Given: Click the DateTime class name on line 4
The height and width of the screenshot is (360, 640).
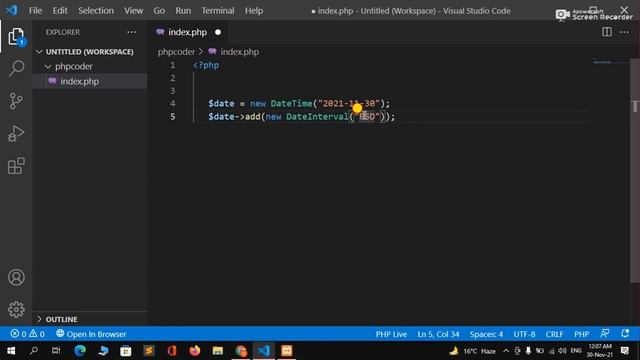Looking at the screenshot, I should [x=291, y=103].
